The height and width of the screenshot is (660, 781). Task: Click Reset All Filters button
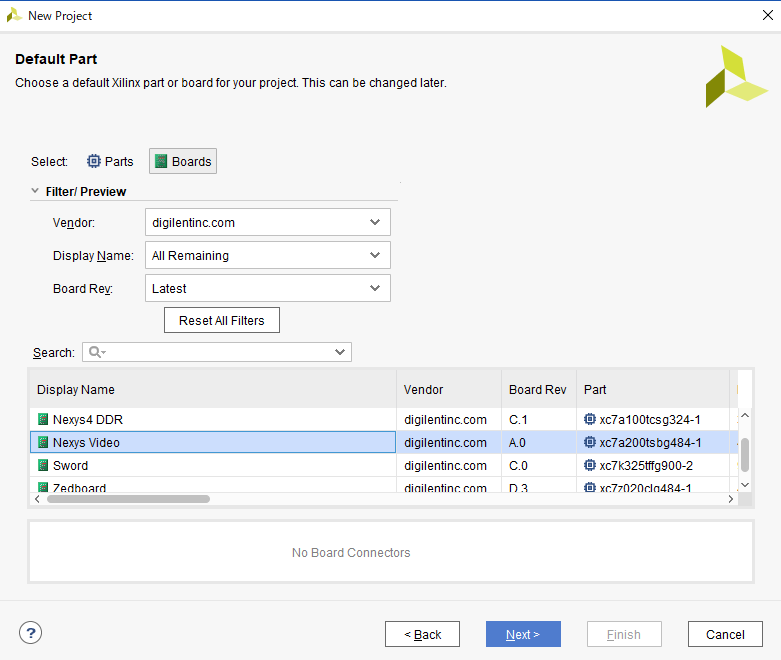click(x=222, y=320)
